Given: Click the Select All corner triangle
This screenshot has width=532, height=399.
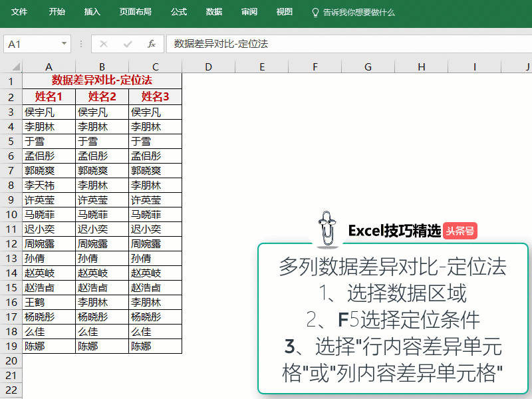Looking at the screenshot, I should 16,66.
